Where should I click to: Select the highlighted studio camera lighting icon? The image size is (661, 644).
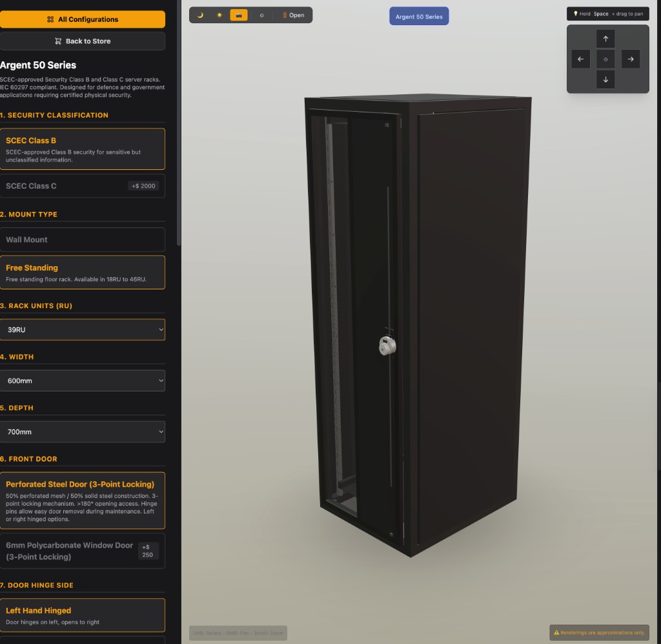(239, 15)
